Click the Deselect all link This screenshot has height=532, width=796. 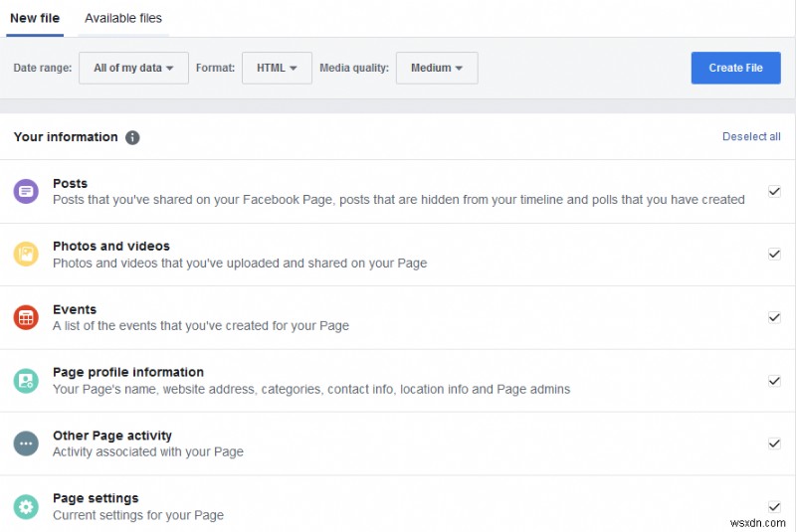click(751, 137)
